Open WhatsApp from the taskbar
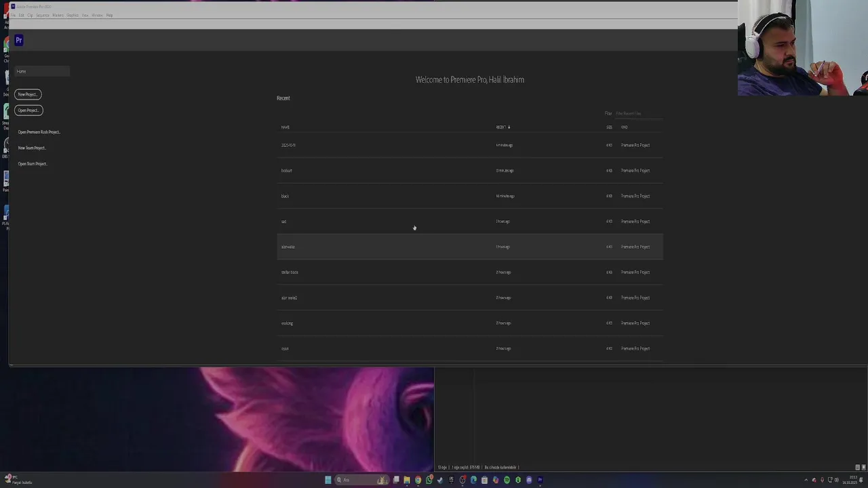Screen dimensions: 868x488 [x=429, y=480]
